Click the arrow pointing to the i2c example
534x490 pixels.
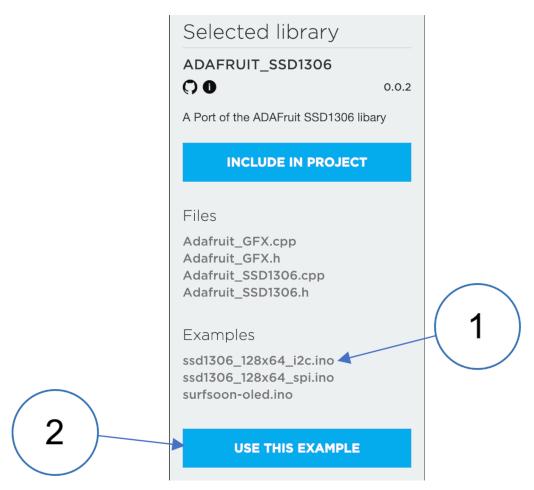(387, 347)
